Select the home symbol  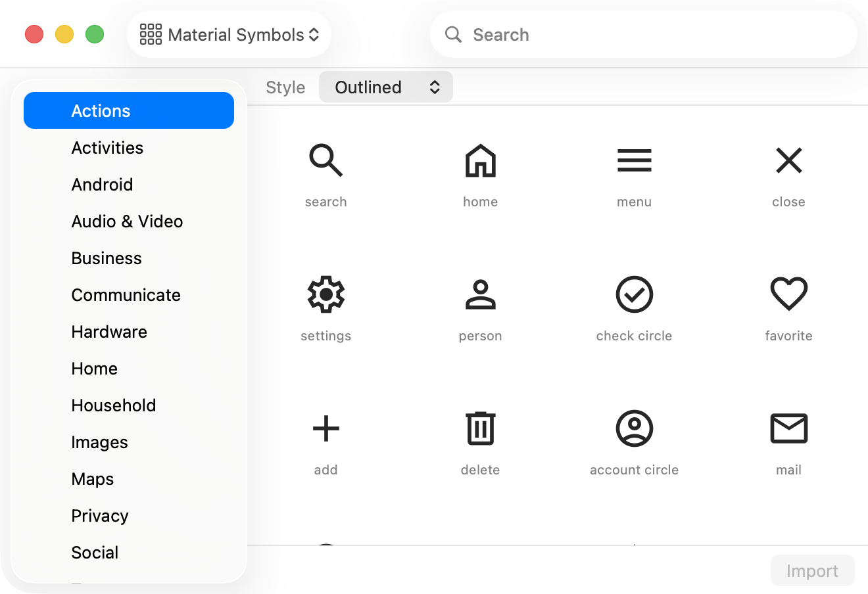tap(481, 161)
